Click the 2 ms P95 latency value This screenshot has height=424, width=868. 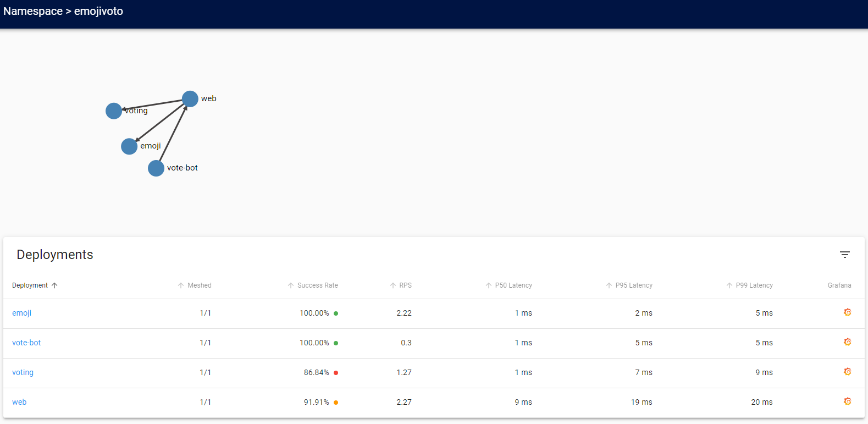644,313
